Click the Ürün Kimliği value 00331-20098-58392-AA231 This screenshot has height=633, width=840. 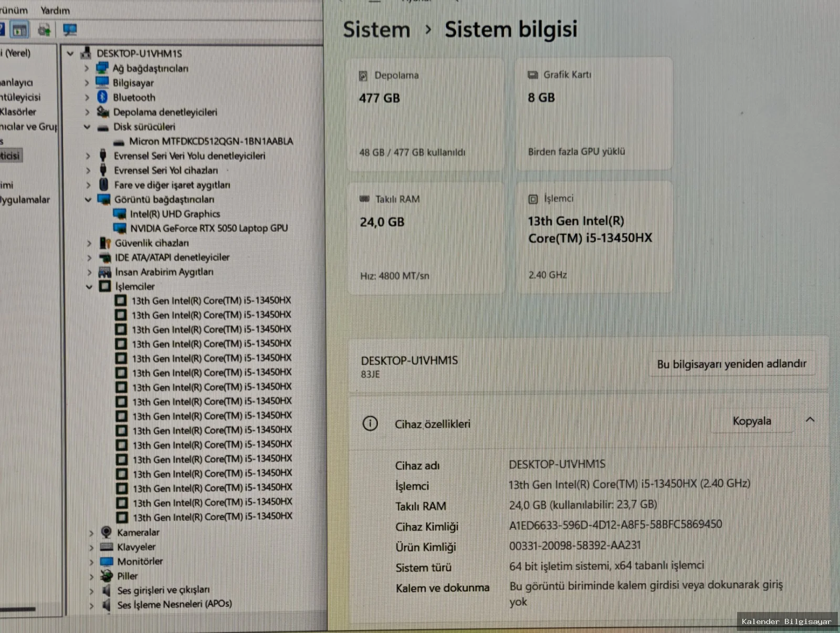click(575, 545)
